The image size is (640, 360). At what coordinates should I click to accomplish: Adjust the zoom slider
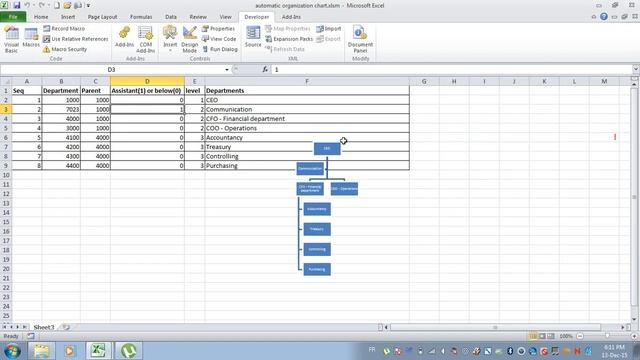607,336
